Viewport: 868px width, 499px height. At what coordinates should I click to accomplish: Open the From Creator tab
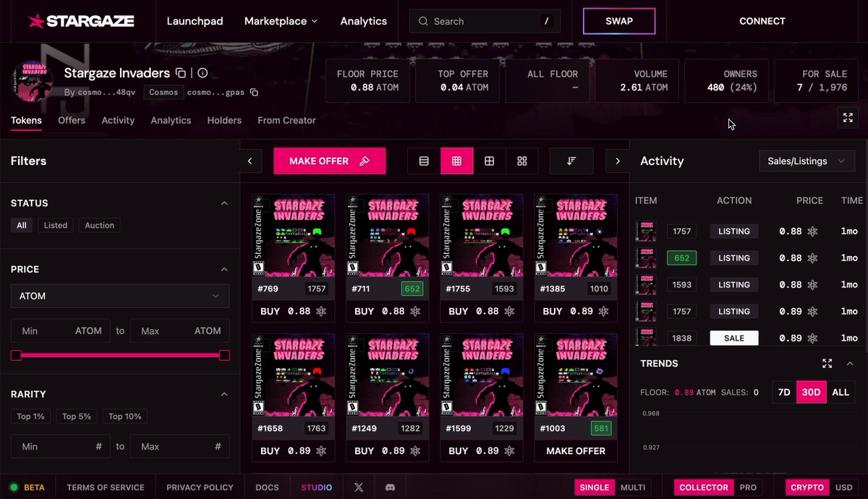pos(286,121)
